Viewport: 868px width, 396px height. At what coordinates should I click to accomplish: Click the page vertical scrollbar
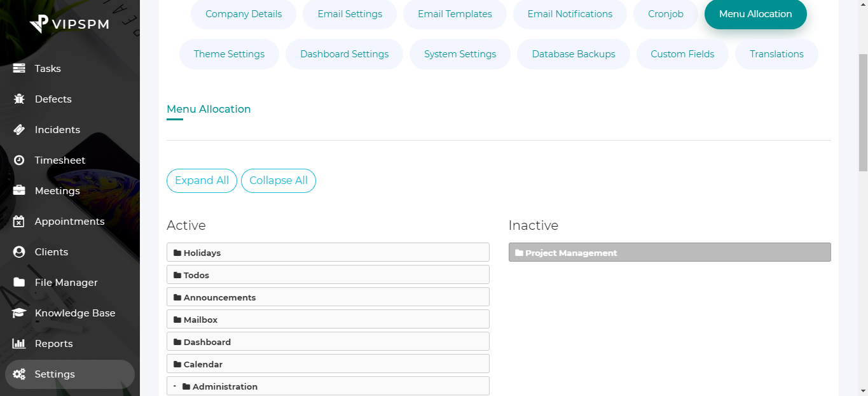pyautogui.click(x=863, y=115)
